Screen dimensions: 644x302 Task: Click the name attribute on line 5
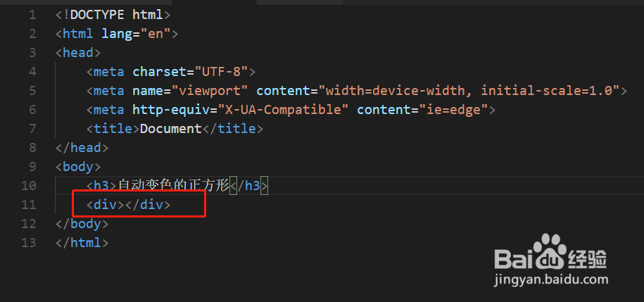pos(148,91)
